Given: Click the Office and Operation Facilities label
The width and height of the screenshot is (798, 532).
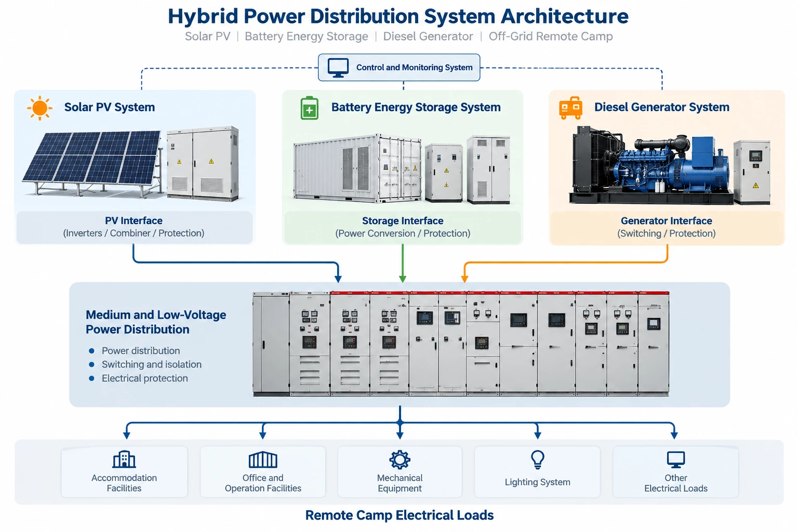Looking at the screenshot, I should [x=263, y=483].
